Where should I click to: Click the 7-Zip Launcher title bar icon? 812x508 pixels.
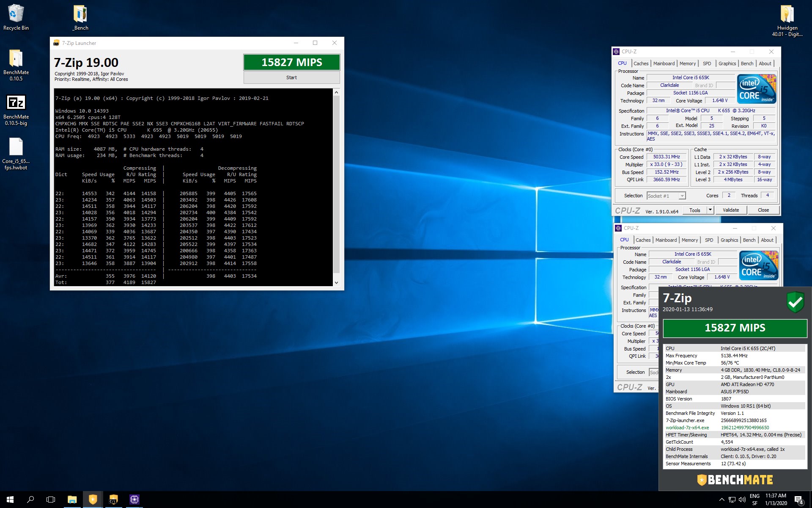(x=56, y=43)
